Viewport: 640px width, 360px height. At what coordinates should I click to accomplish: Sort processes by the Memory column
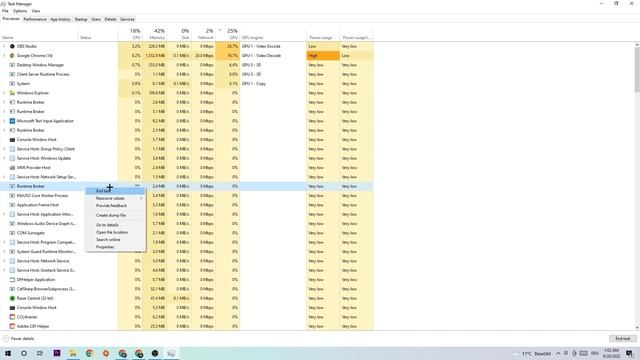pos(155,34)
